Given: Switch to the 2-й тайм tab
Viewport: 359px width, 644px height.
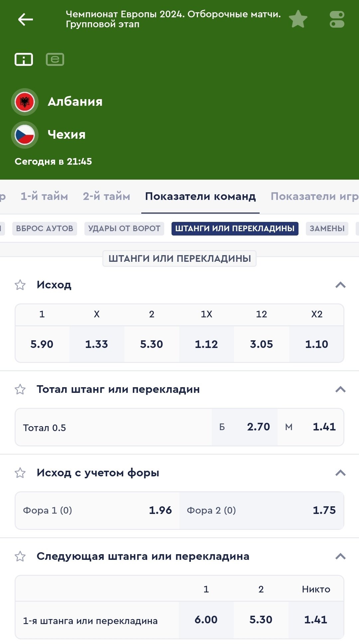Looking at the screenshot, I should pos(106,196).
